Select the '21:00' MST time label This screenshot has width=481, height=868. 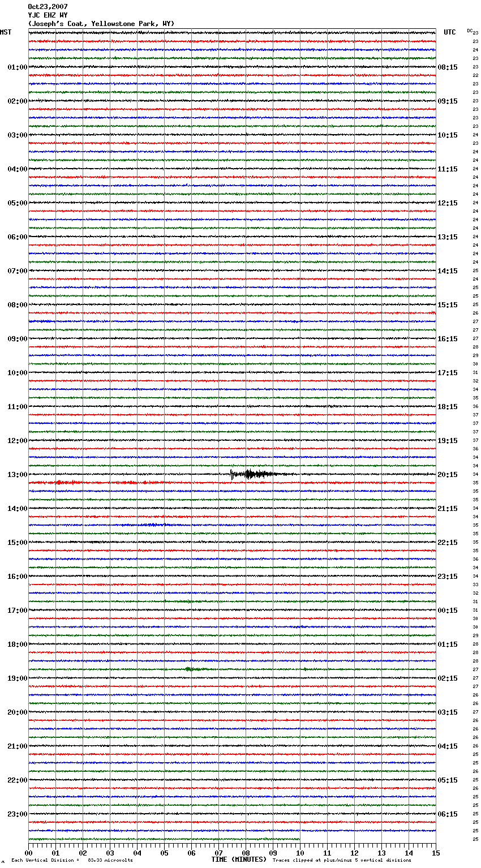pyautogui.click(x=17, y=746)
